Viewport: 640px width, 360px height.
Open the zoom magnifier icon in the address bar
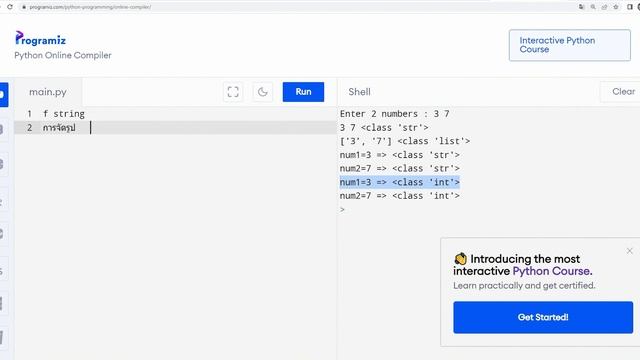pyautogui.click(x=593, y=7)
